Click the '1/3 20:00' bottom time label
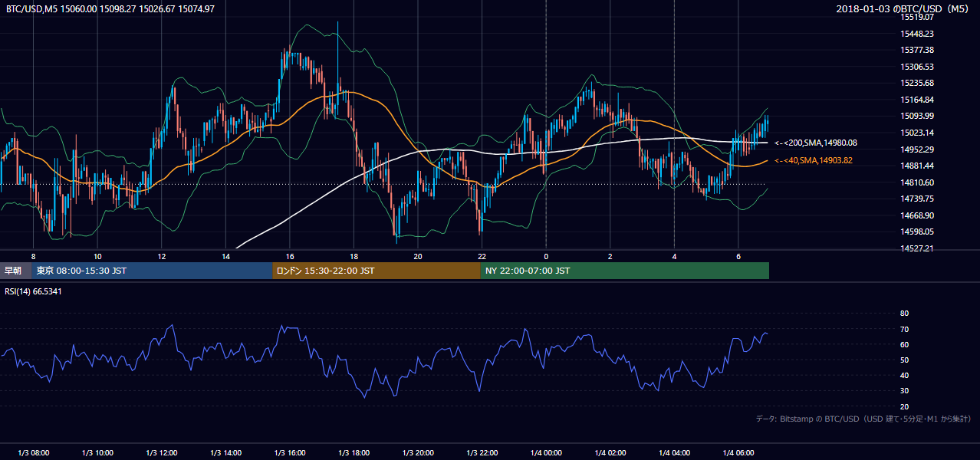980x460 pixels. [418, 452]
